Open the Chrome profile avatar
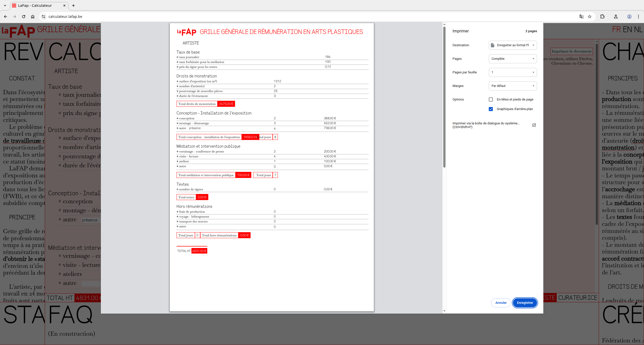Image resolution: width=644 pixels, height=345 pixels. point(629,17)
